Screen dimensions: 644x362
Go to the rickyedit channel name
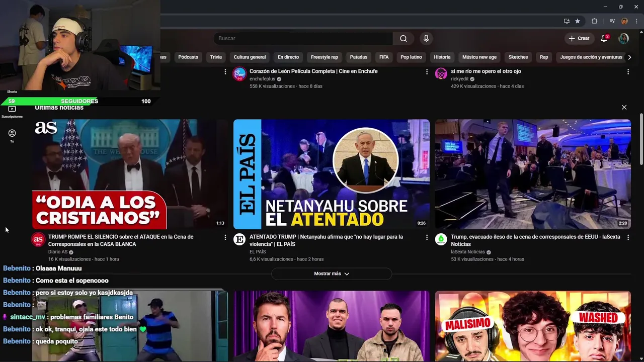coord(459,79)
